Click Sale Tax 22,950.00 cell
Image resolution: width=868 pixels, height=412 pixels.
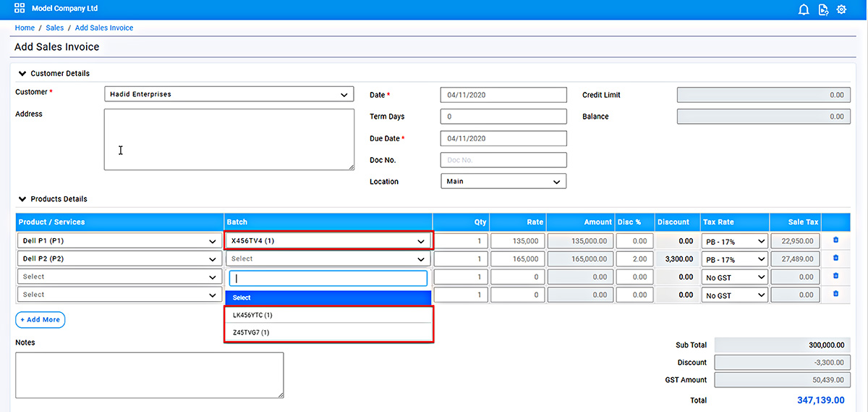coord(796,240)
